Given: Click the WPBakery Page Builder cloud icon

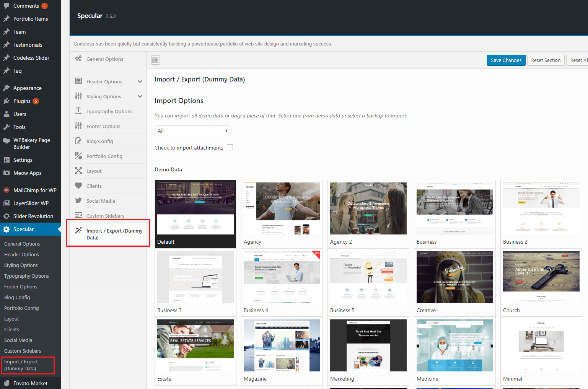Looking at the screenshot, I should (x=7, y=140).
